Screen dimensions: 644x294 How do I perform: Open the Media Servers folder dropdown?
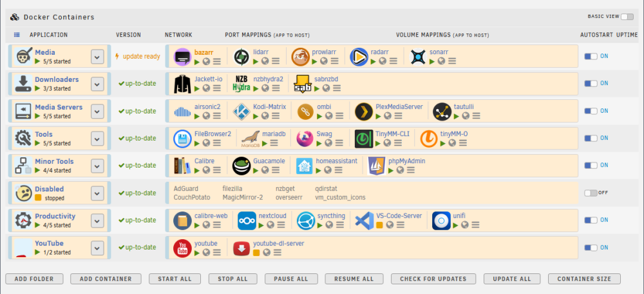(97, 112)
